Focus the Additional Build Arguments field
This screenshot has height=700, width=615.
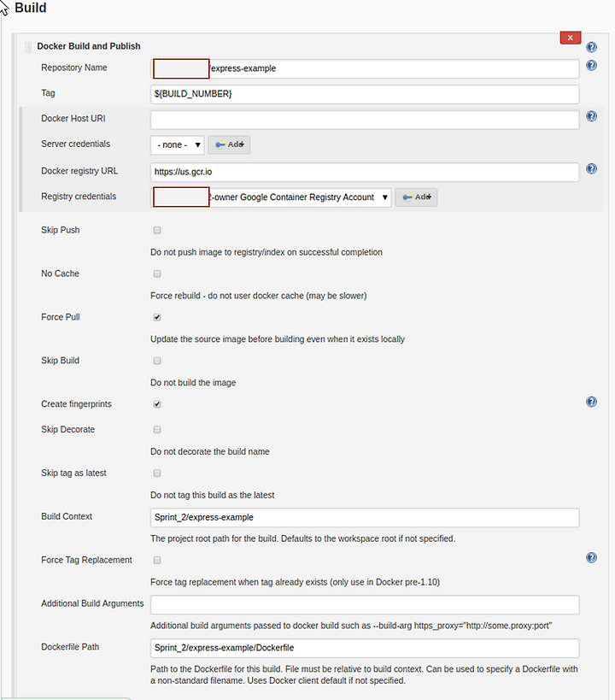[x=365, y=604]
